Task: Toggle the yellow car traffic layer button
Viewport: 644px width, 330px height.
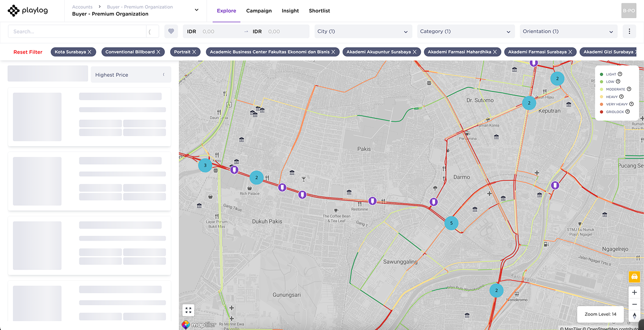Action: pyautogui.click(x=634, y=277)
